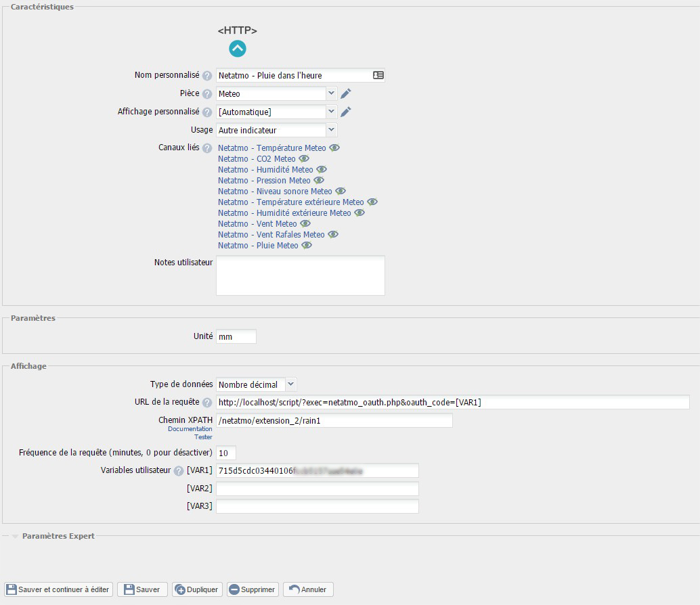Open the Type de données dropdown

(x=257, y=384)
